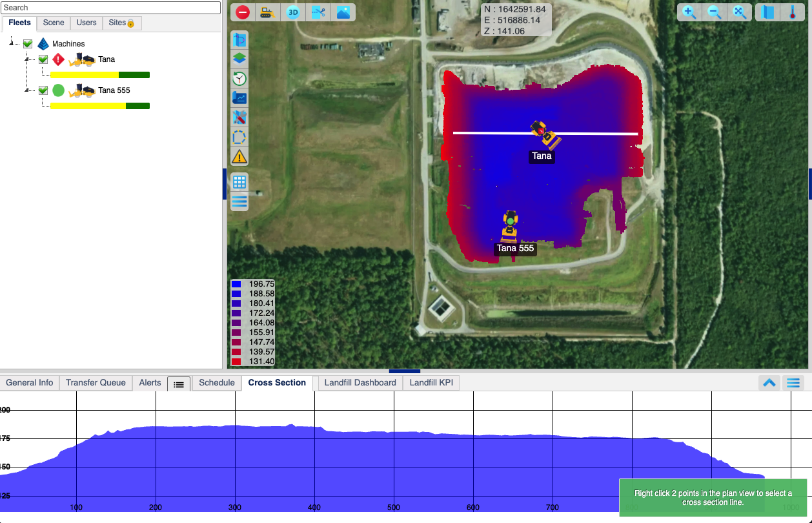The width and height of the screenshot is (812, 523).
Task: Click the N E Z coordinates readout
Action: (516, 20)
